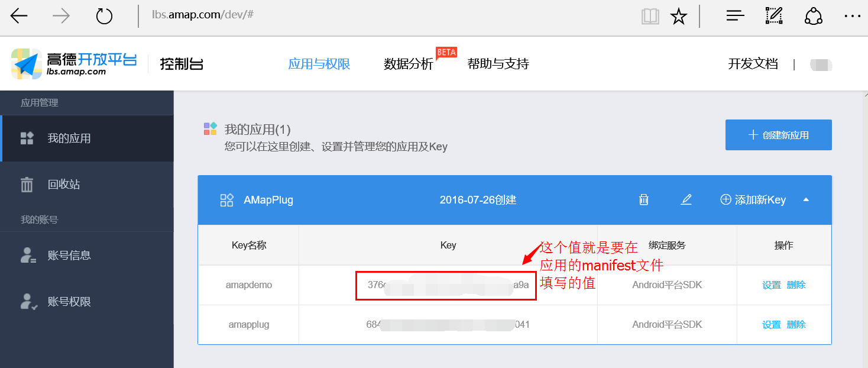Click 2016-07-26创建 date text

(x=478, y=200)
